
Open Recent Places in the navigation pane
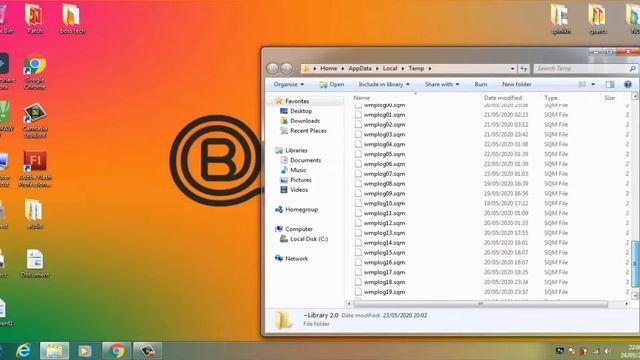point(308,131)
